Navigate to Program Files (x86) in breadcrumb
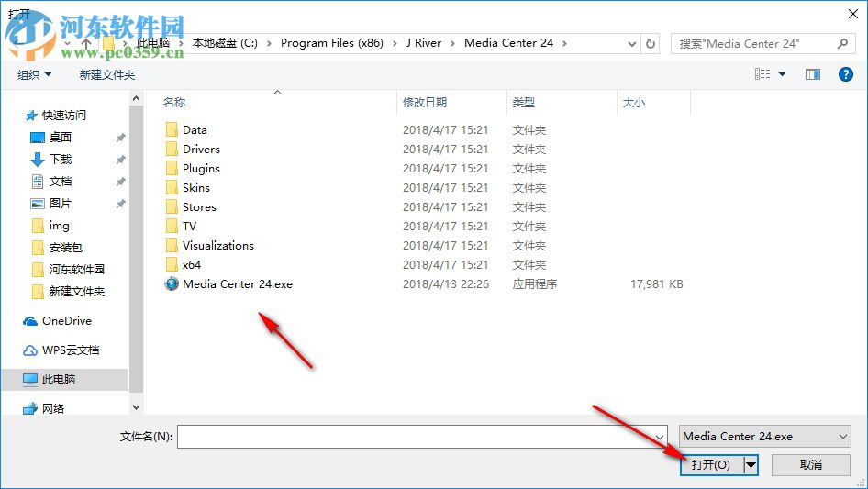Image resolution: width=868 pixels, height=489 pixels. click(331, 43)
